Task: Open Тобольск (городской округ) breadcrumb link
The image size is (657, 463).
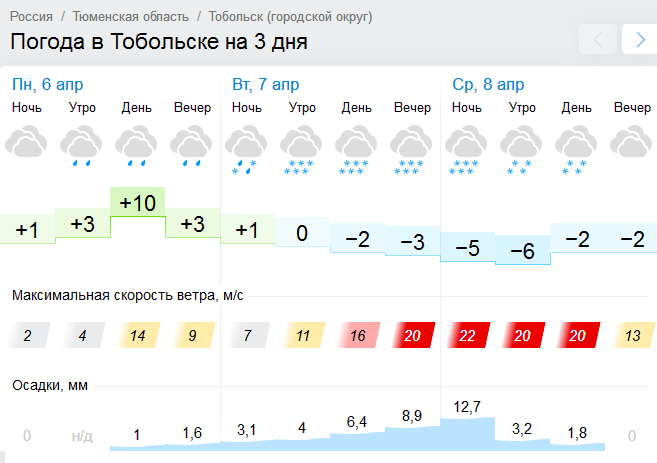Action: tap(290, 17)
